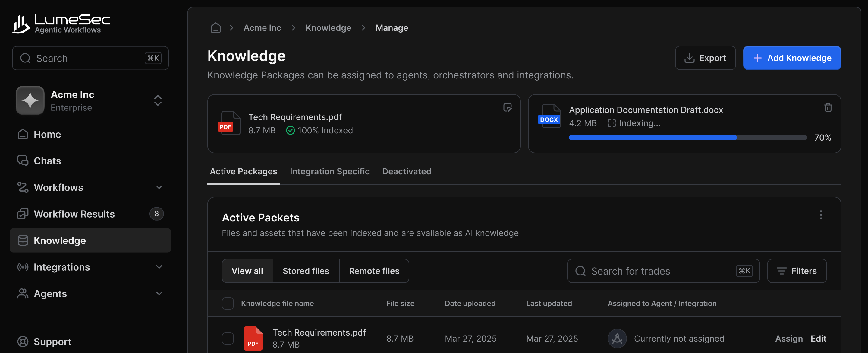Click the Search for trades field
The width and height of the screenshot is (868, 353).
tap(663, 271)
